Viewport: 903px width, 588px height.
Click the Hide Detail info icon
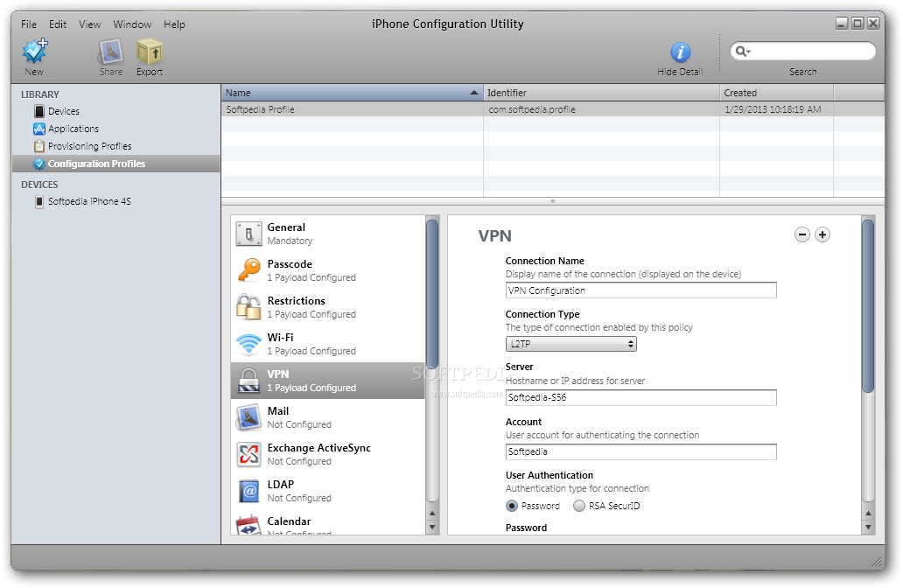coord(680,52)
